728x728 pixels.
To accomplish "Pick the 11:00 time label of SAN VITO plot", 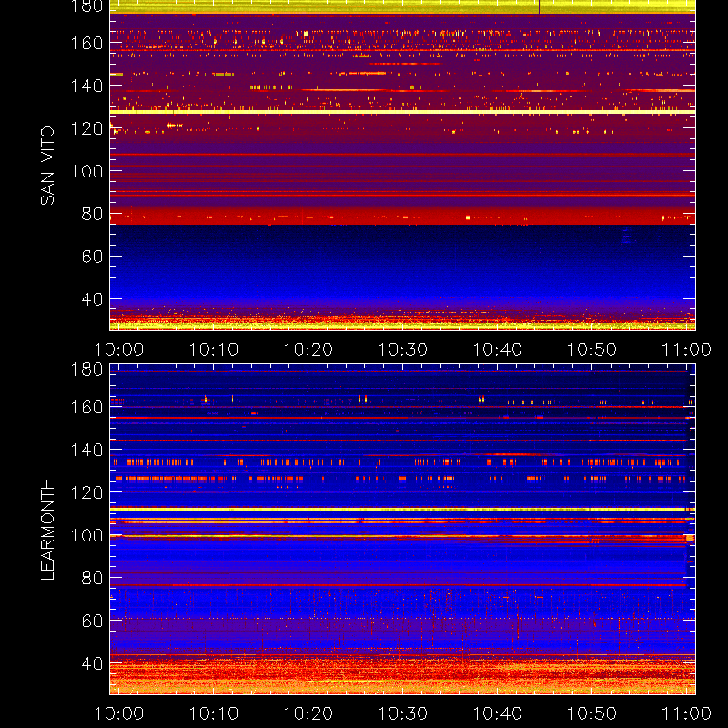I will coord(687,349).
